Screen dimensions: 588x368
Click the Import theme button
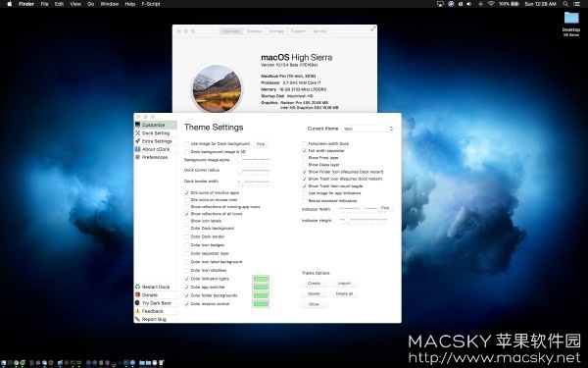click(x=344, y=284)
